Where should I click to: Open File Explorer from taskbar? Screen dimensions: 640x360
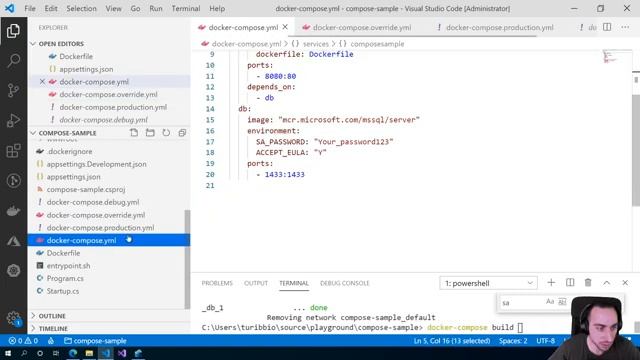click(x=89, y=353)
